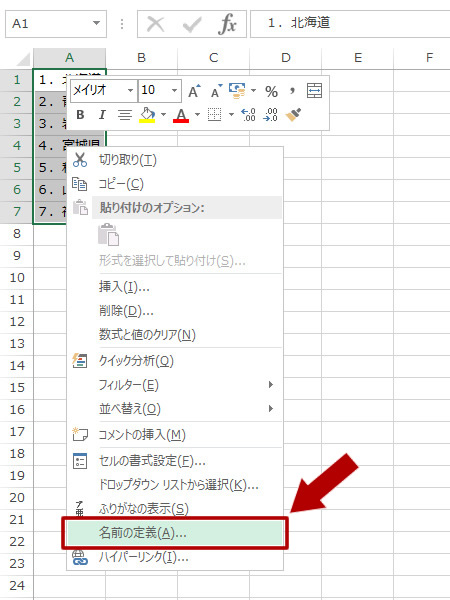Select コピー(C) menu item
Screen dimensions: 450x600
[x=175, y=184]
